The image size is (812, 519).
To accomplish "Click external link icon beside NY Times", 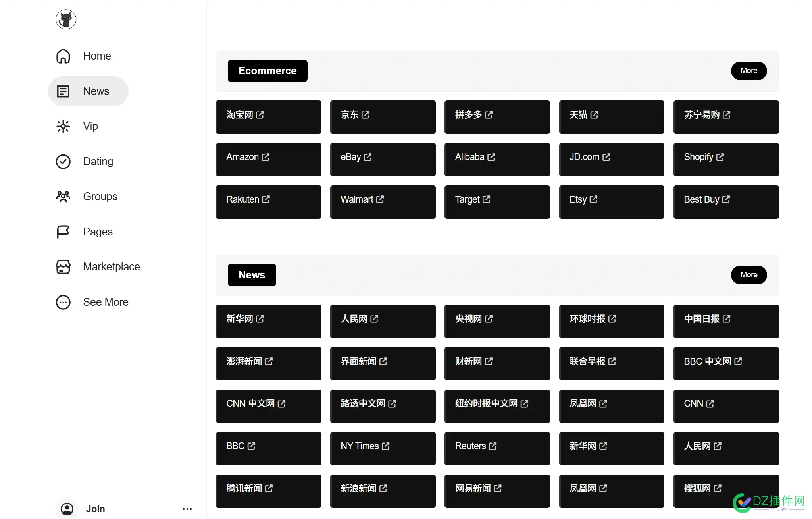I will pyautogui.click(x=386, y=446).
